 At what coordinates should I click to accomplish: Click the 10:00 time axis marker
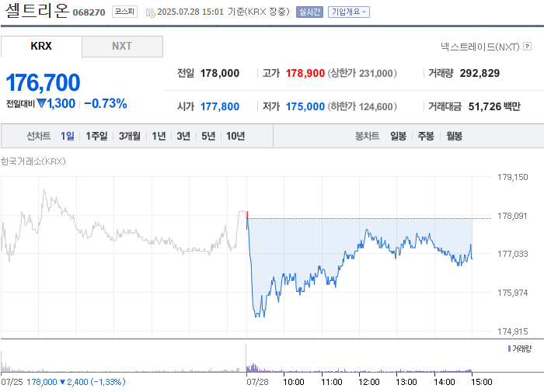[294, 382]
